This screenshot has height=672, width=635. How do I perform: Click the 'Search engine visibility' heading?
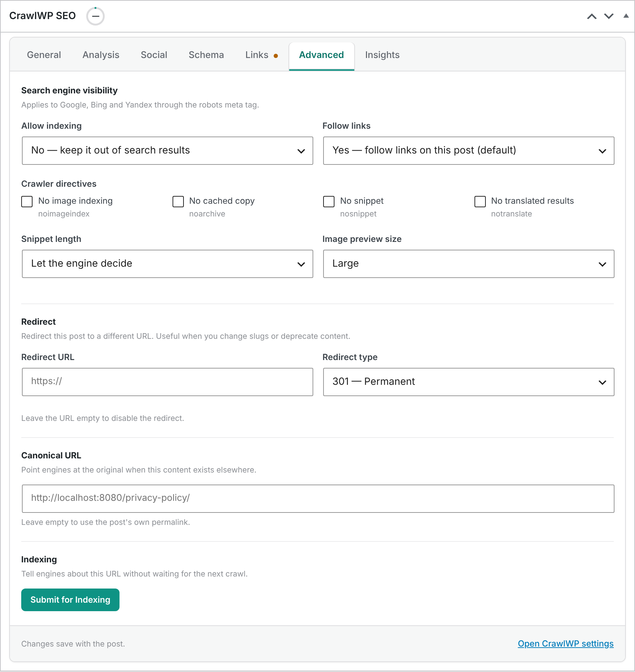[69, 91]
